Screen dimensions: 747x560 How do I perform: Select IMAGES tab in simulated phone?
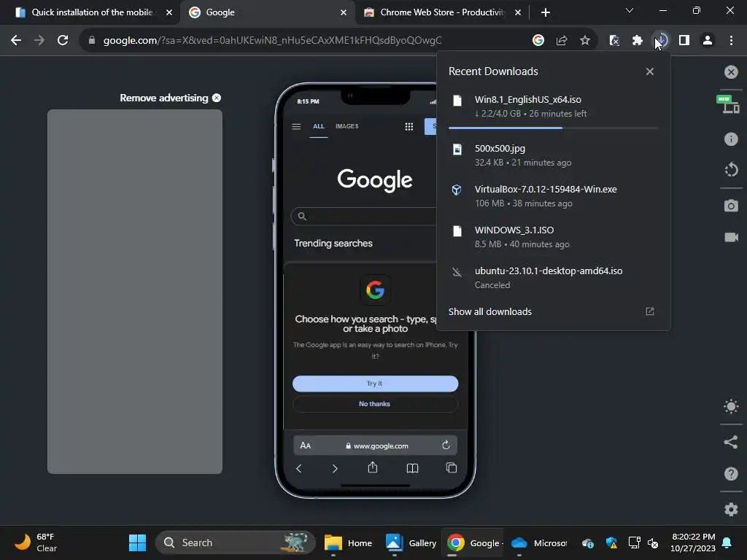click(347, 126)
